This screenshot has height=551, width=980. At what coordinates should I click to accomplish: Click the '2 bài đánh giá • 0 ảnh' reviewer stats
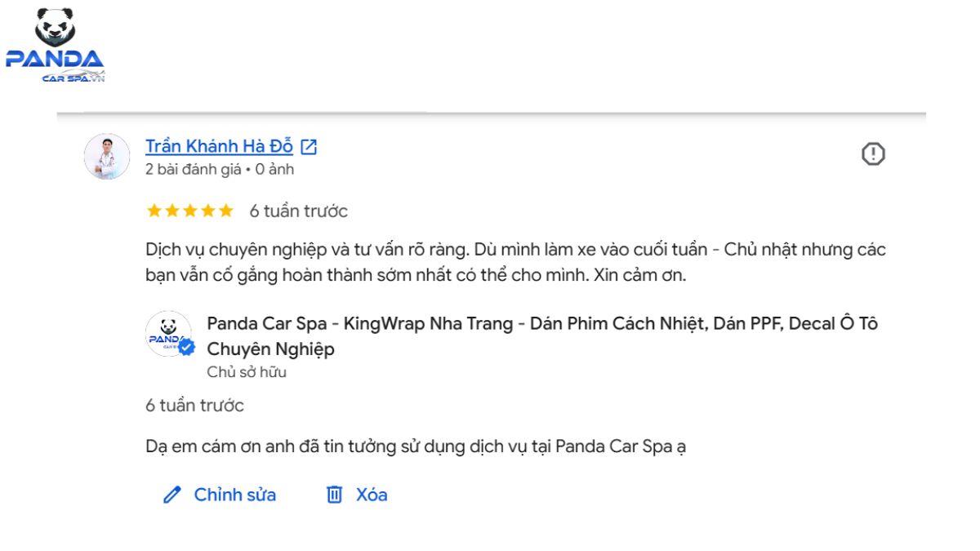point(220,170)
